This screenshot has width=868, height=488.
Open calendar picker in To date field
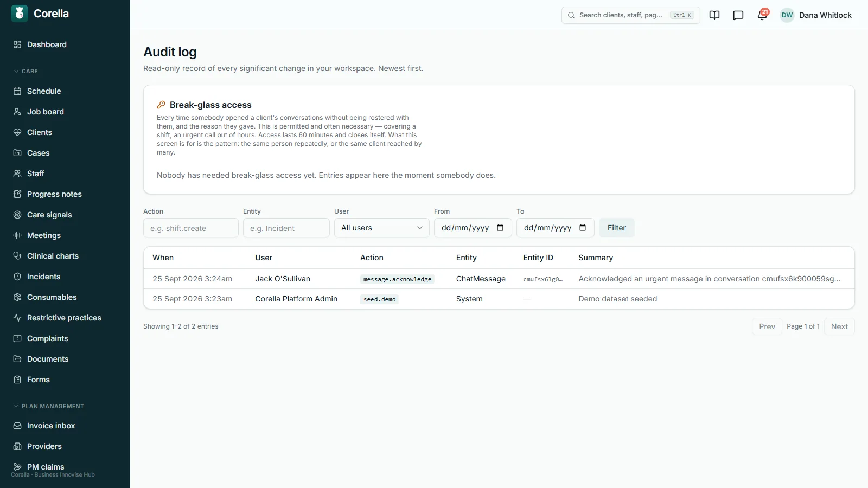(583, 228)
